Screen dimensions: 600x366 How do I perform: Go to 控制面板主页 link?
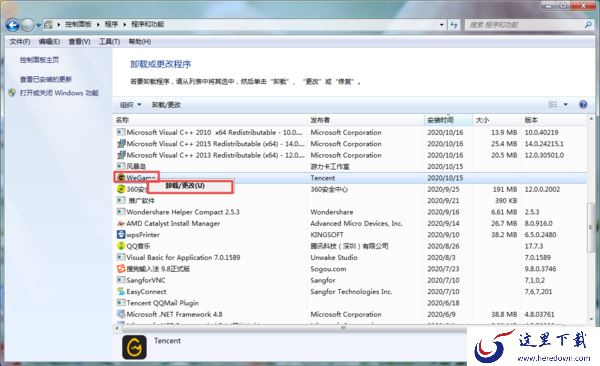(39, 60)
